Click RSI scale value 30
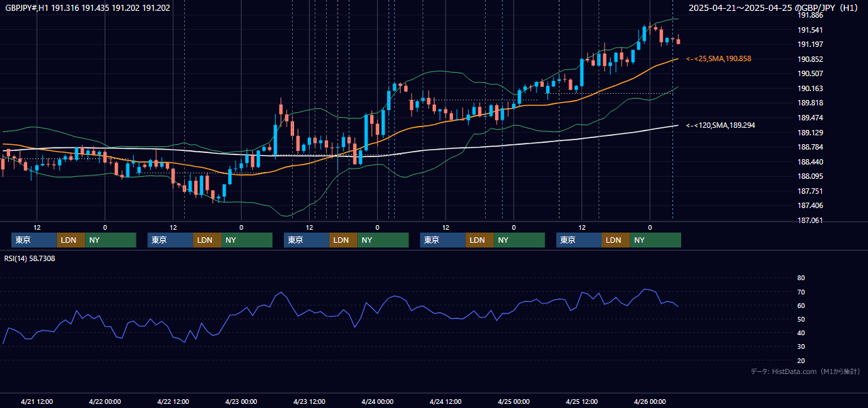 [x=801, y=347]
